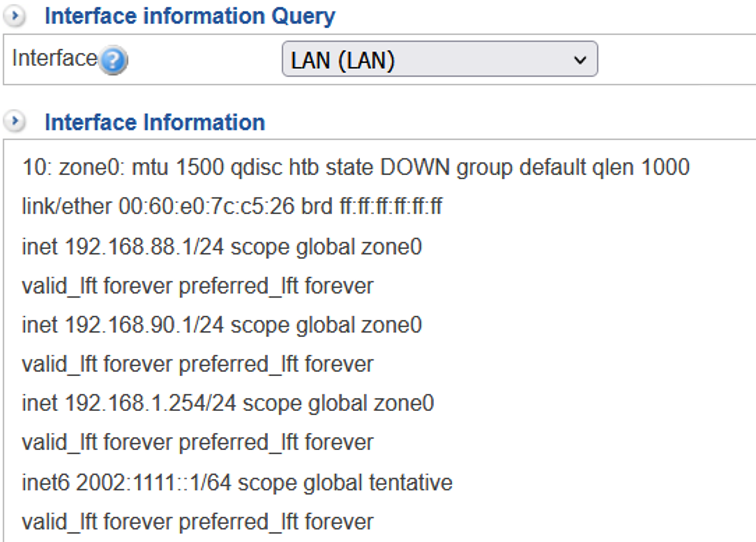
Task: Select the inet 192.168.1.254/24 line
Action: (228, 403)
